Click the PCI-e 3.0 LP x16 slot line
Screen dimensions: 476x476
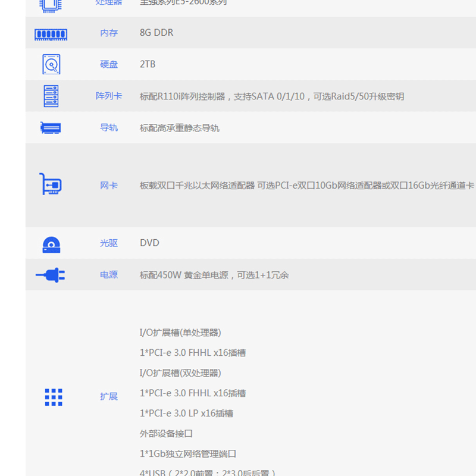pos(186,414)
